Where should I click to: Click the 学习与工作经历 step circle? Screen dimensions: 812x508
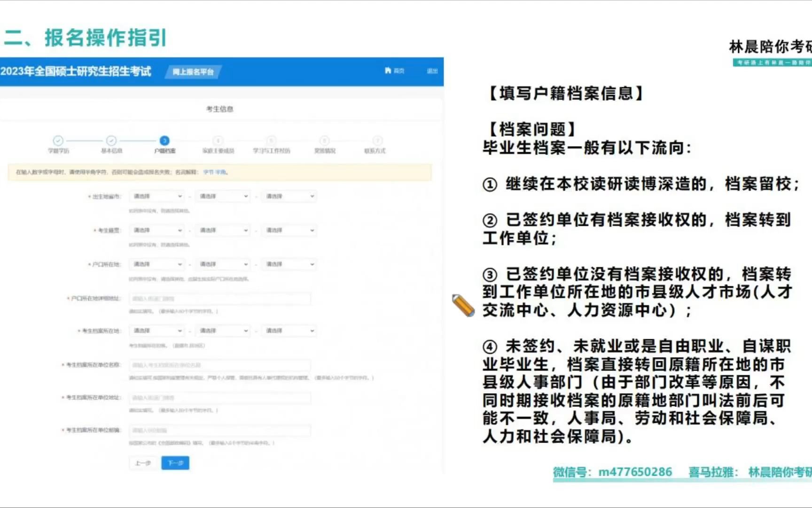tap(271, 140)
